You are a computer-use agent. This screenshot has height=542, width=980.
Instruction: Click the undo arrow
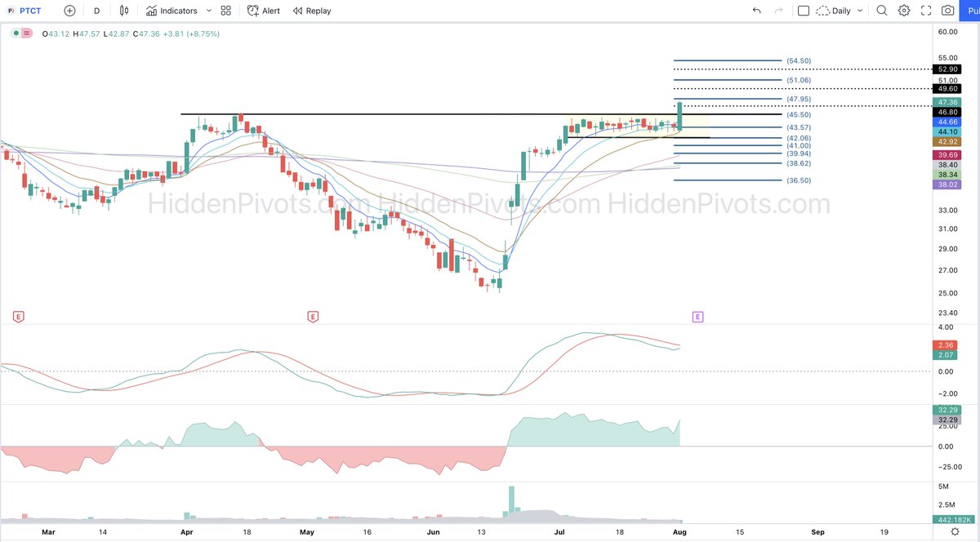756,11
